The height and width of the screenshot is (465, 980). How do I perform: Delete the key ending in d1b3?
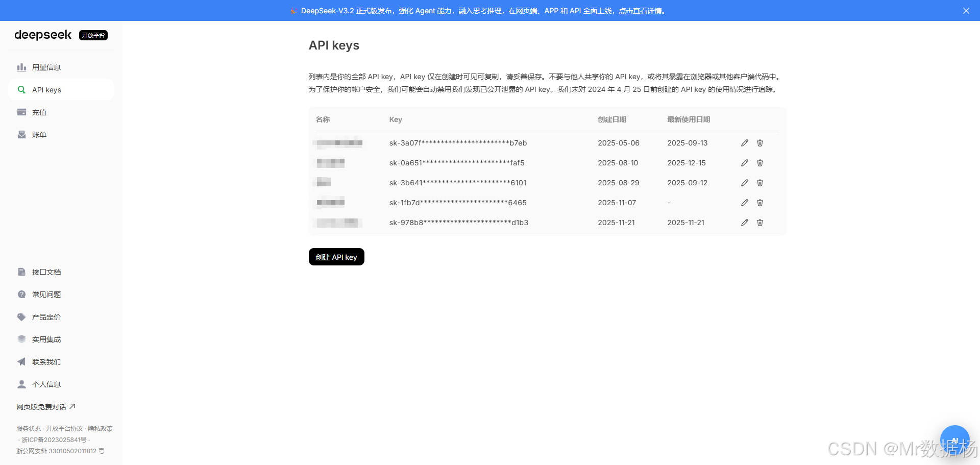(759, 223)
